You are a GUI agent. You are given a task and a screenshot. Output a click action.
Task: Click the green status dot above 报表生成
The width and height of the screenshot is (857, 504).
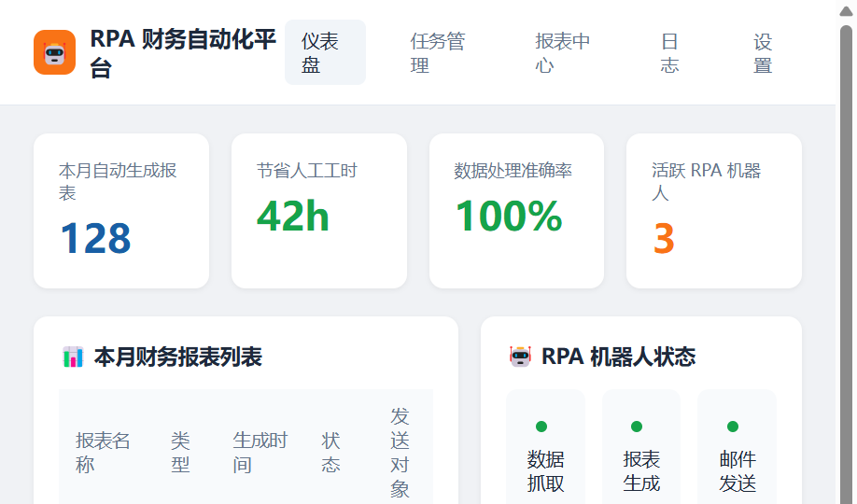point(637,427)
